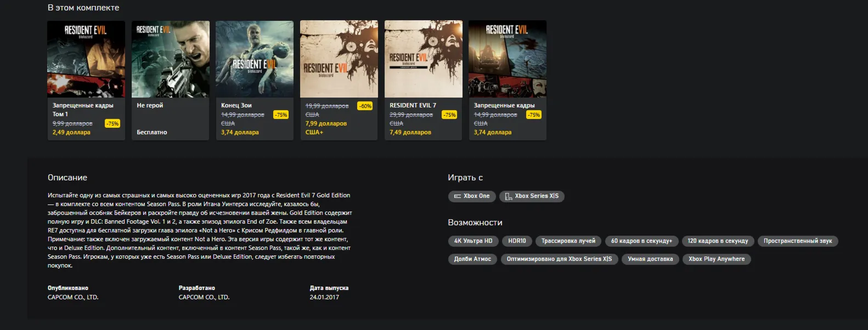The height and width of the screenshot is (330, 868).
Task: Click Оптимизировано для Xbox Series X|S tag
Action: [x=559, y=259]
